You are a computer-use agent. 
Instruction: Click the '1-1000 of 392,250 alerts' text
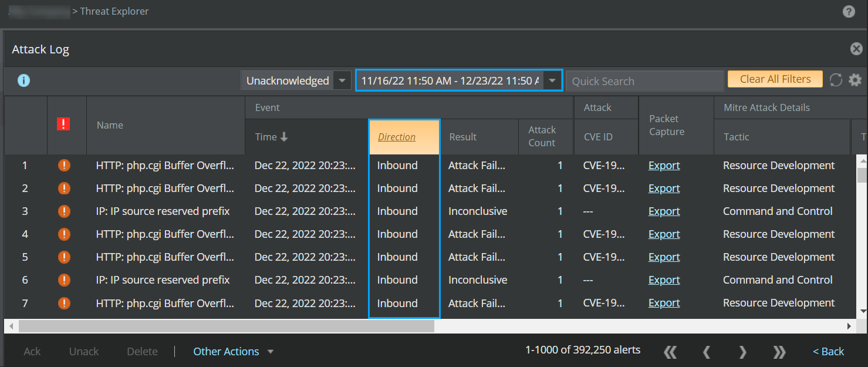[583, 350]
